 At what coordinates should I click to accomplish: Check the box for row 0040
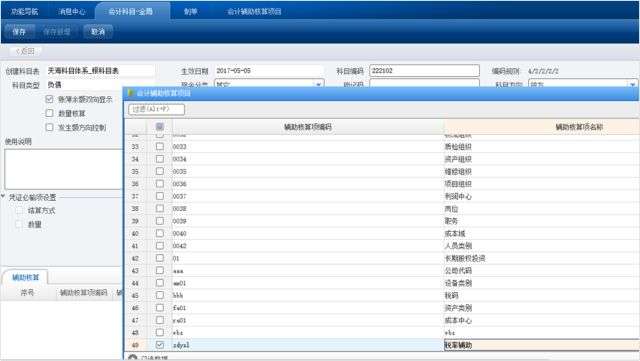(x=160, y=233)
